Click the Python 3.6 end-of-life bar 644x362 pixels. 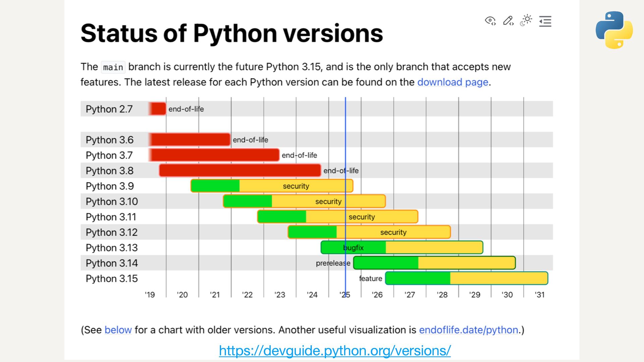pos(190,140)
